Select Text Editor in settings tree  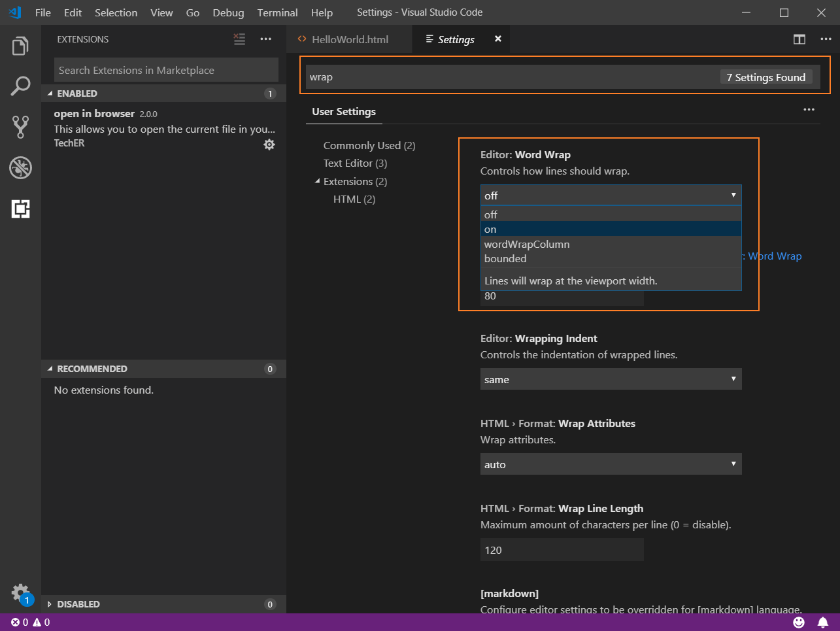tap(355, 163)
